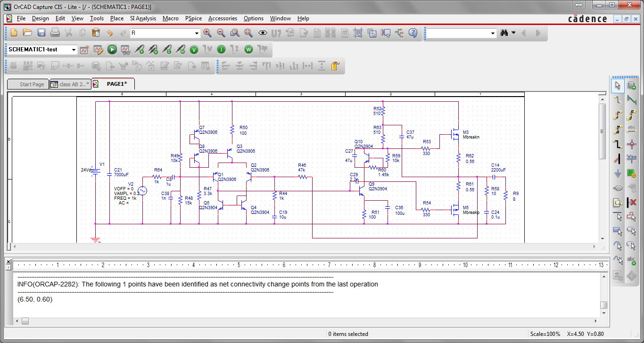Toggle the green I bias current display
644x343 pixels.
click(x=221, y=49)
